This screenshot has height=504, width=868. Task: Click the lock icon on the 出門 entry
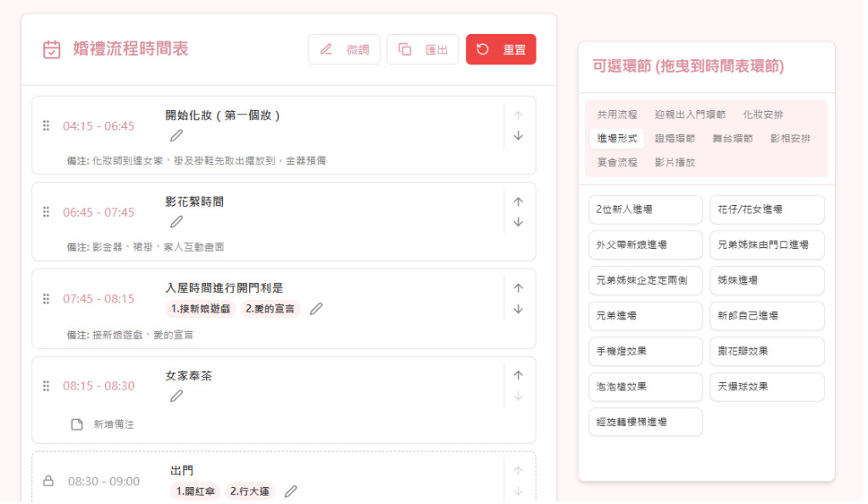[47, 481]
